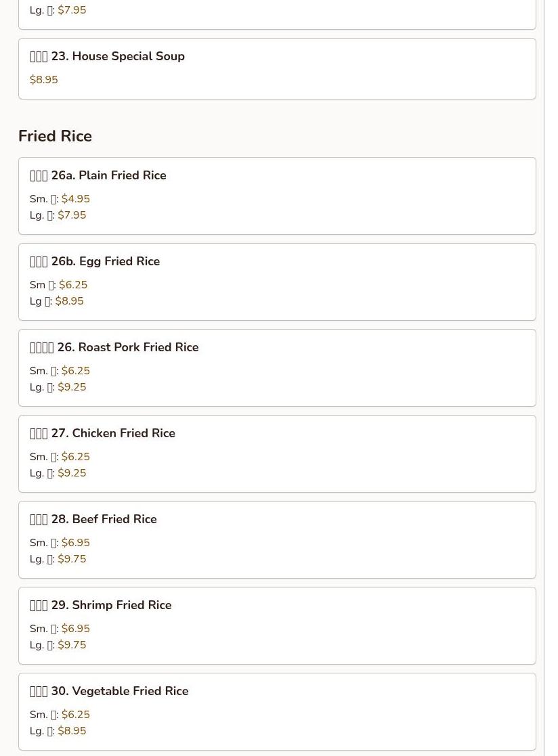The image size is (558, 756).
Task: Click the $8.95 House Special Soup price
Action: tap(44, 80)
